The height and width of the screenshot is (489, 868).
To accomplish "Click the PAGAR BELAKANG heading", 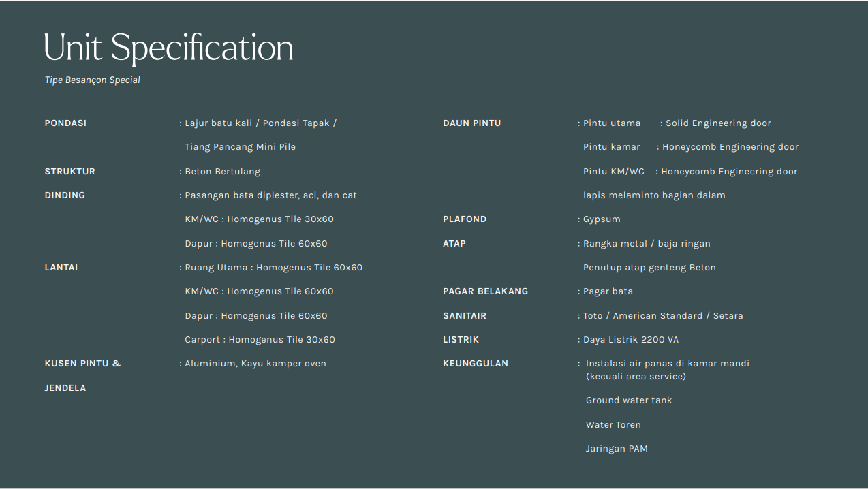I will click(485, 291).
